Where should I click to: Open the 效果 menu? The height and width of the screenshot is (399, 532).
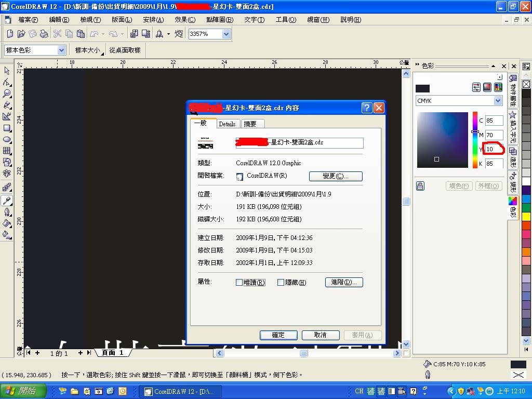coord(184,20)
